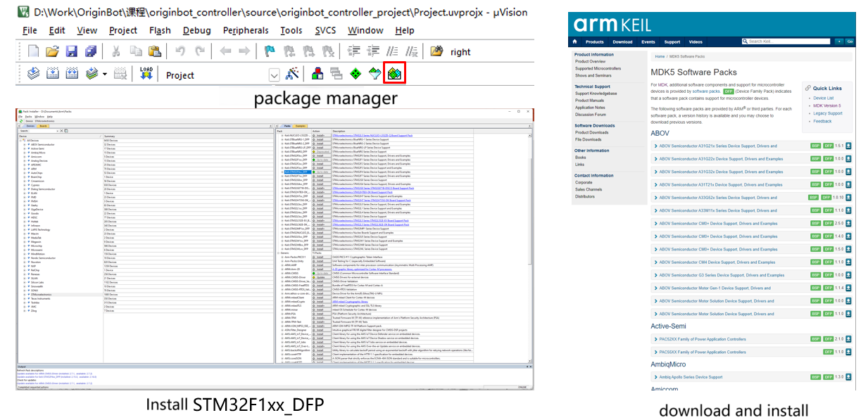Click the Manage Run-Time Environment green icon
The width and height of the screenshot is (868, 420).
356,74
